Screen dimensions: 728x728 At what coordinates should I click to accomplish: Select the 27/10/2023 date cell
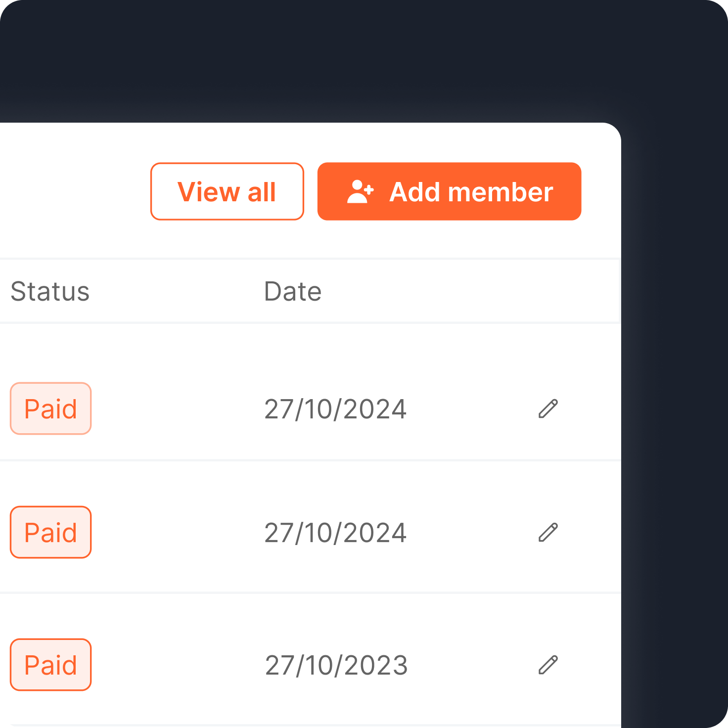coord(336,666)
